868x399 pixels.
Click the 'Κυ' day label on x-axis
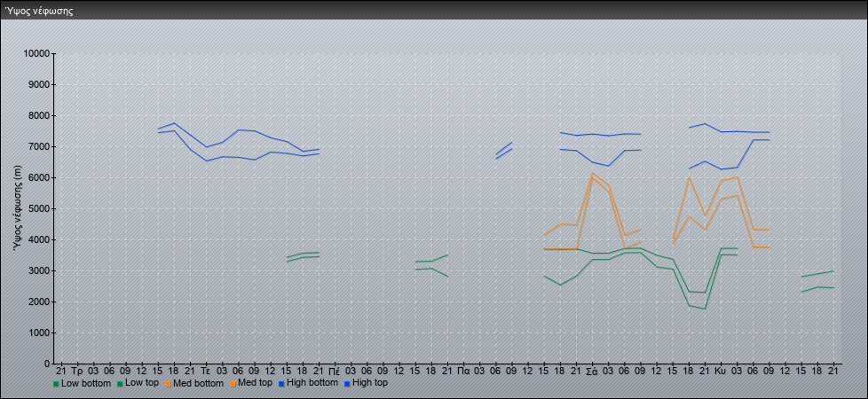[721, 371]
